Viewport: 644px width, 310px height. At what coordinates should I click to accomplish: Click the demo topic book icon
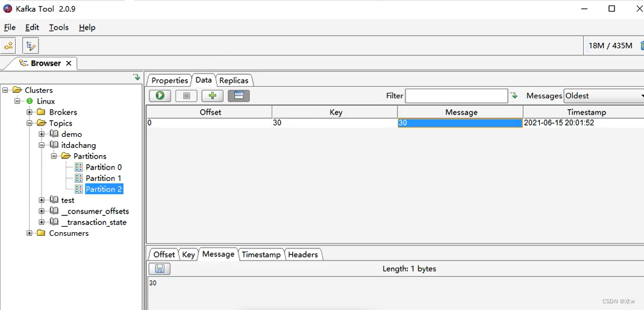(54, 134)
